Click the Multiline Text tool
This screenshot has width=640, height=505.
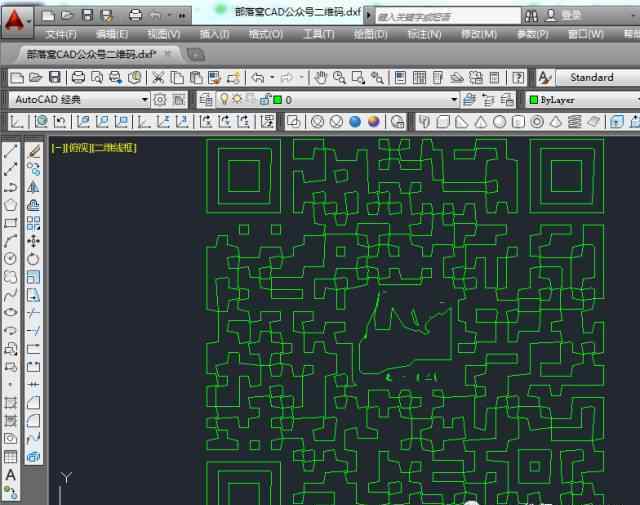(x=11, y=474)
